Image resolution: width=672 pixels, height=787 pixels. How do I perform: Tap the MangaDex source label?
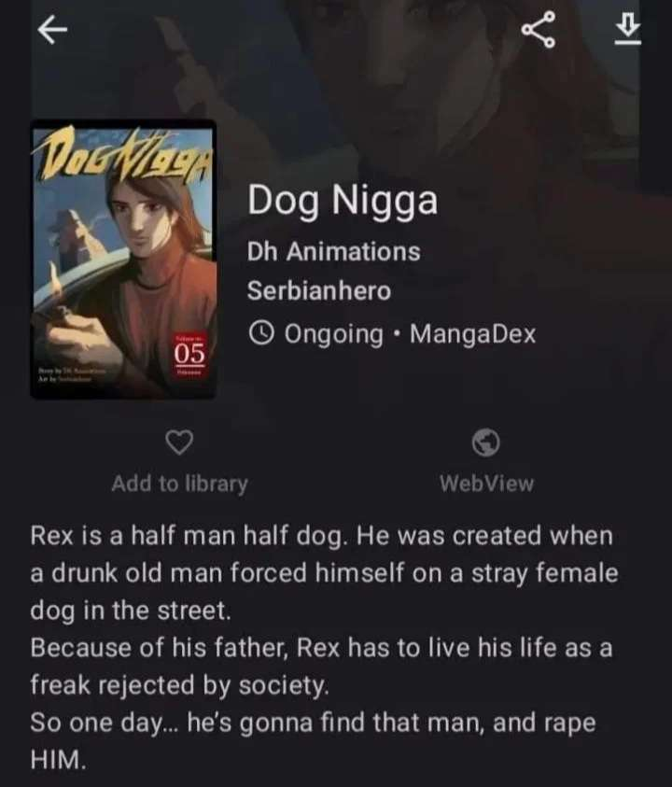(x=473, y=334)
